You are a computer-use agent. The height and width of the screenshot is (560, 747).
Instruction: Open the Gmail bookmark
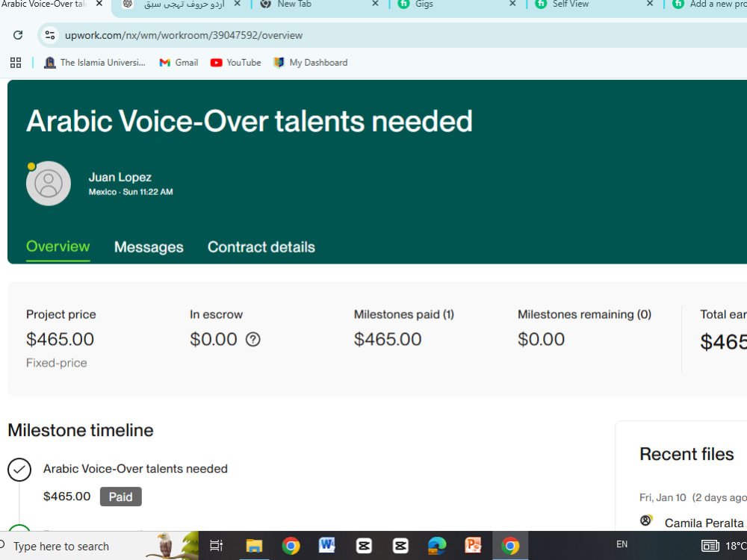[x=179, y=63]
